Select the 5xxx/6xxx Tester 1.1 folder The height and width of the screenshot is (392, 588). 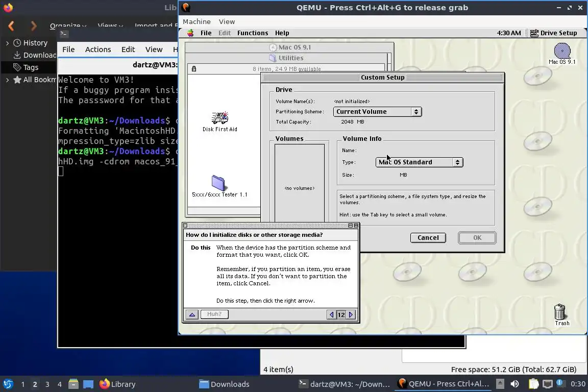tap(219, 186)
